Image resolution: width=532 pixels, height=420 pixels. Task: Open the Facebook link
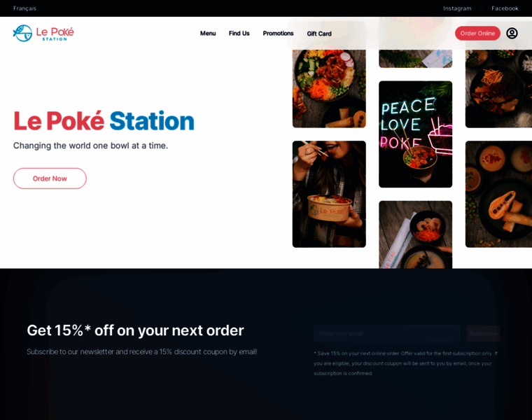point(505,8)
